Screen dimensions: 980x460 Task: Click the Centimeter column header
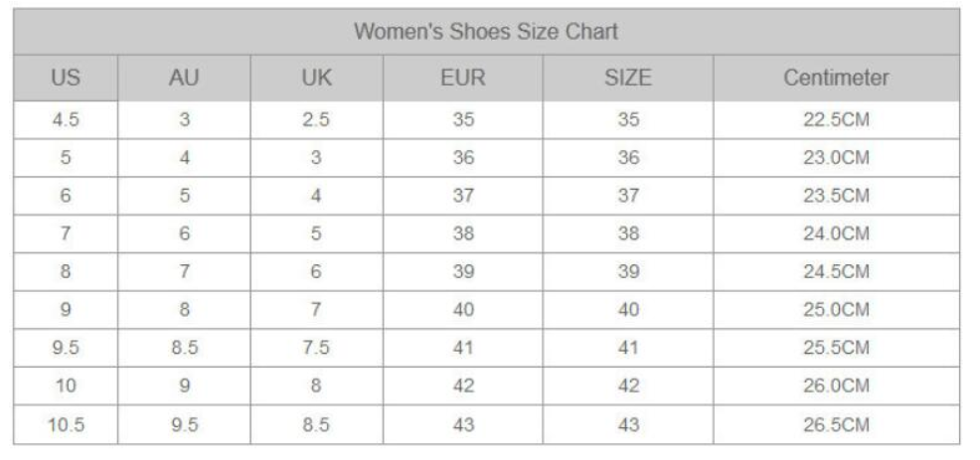[x=836, y=77]
